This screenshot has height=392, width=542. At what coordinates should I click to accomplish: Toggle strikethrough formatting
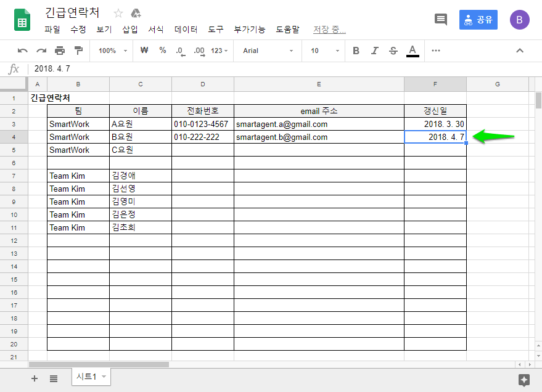coord(393,51)
